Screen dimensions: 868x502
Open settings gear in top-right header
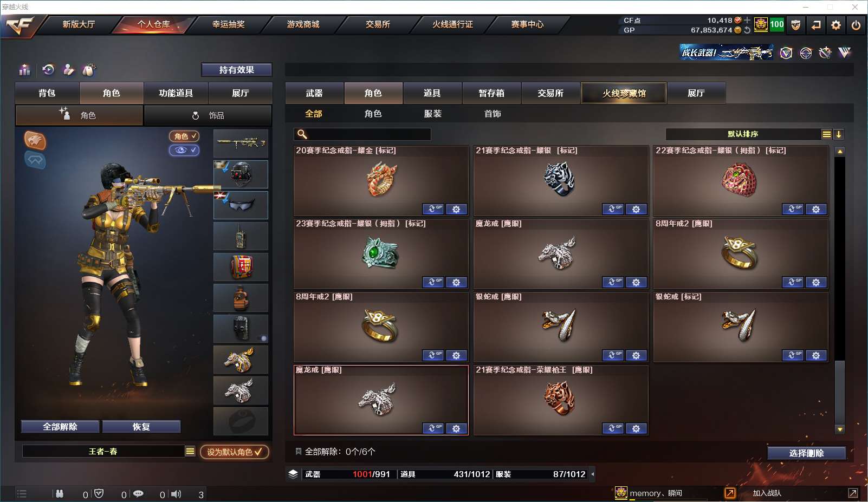(836, 25)
